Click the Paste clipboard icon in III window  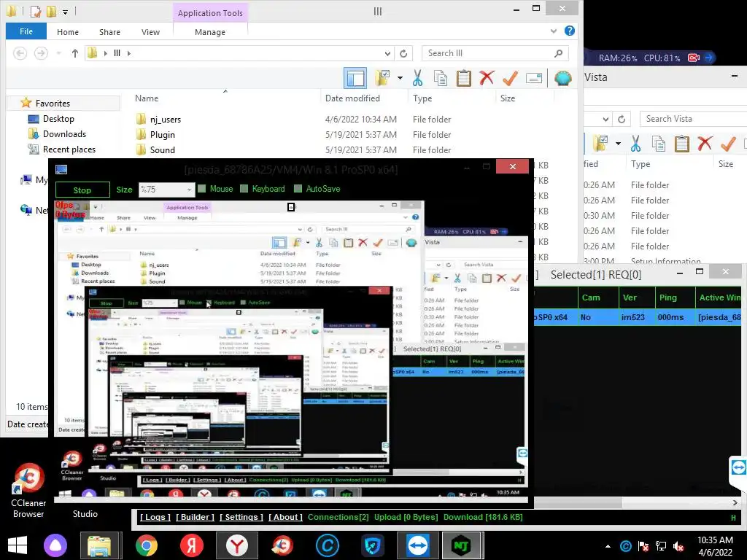click(x=463, y=78)
